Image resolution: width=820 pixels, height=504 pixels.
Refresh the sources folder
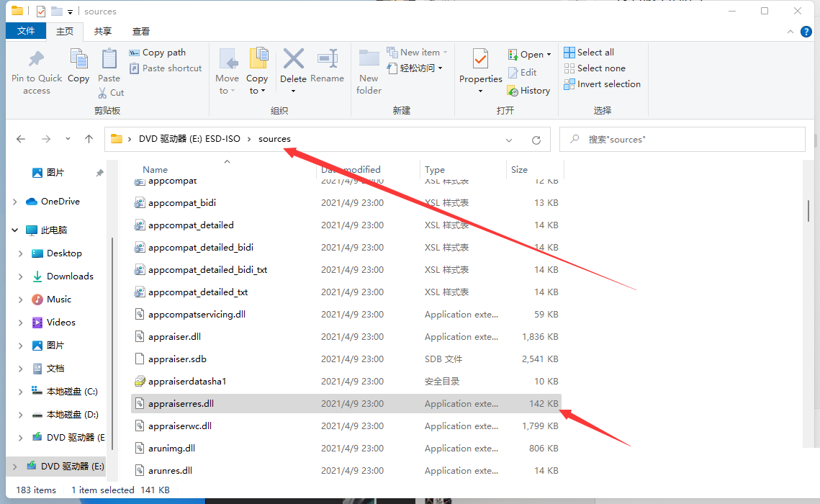pos(536,140)
